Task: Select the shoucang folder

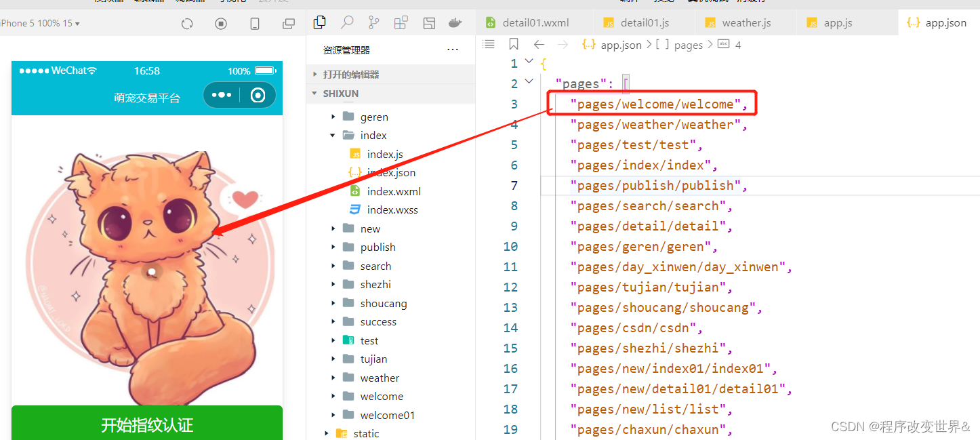Action: click(384, 304)
